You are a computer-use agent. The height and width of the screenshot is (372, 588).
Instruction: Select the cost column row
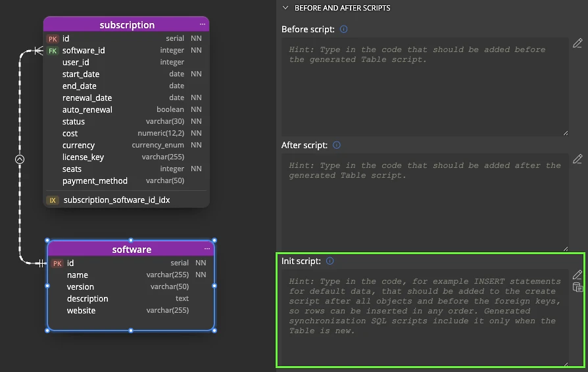click(x=126, y=133)
